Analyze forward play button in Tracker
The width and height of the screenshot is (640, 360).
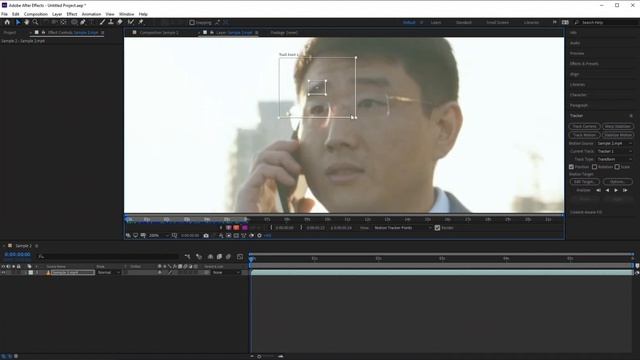click(616, 190)
